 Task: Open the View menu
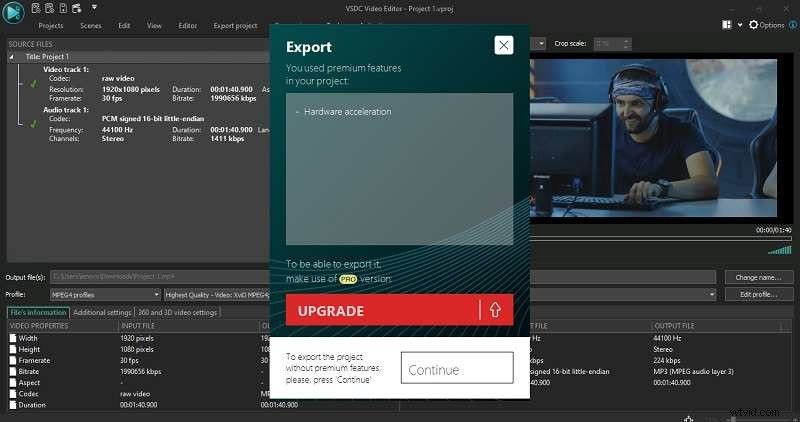[x=154, y=26]
